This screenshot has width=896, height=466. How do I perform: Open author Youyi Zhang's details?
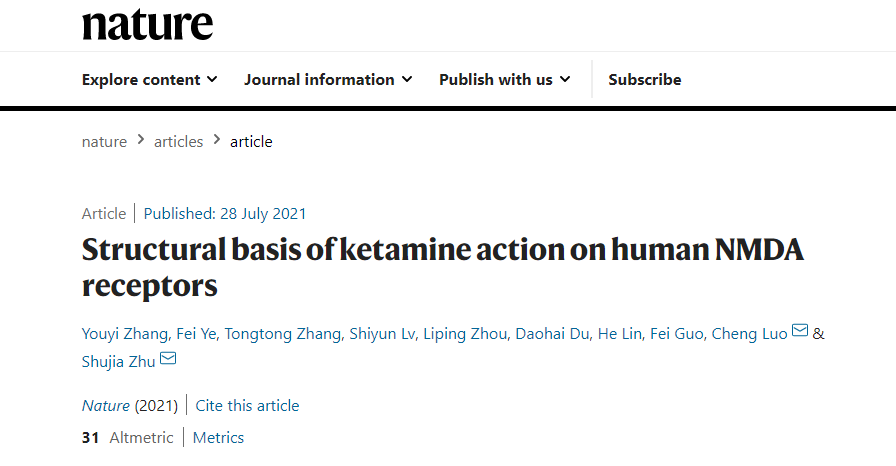tap(126, 334)
